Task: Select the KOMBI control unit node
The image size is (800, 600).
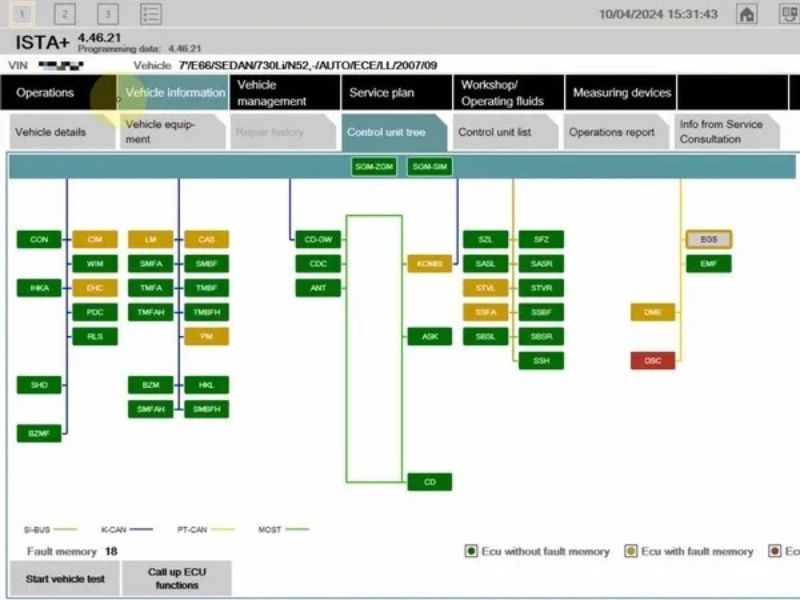Action: (429, 264)
